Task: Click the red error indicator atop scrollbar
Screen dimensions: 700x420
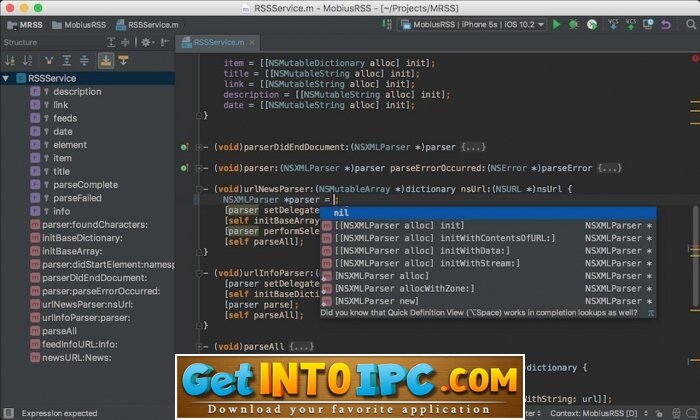Action: 695,58
